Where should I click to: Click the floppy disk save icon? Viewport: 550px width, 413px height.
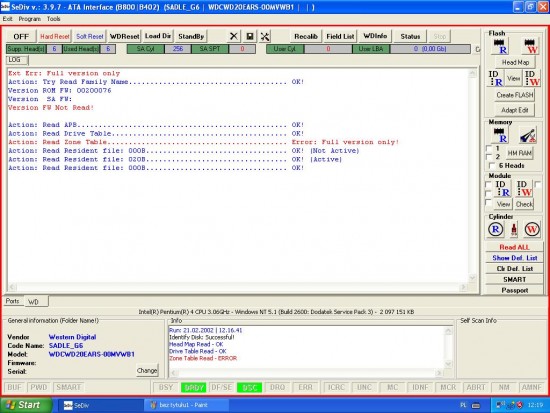(250, 36)
